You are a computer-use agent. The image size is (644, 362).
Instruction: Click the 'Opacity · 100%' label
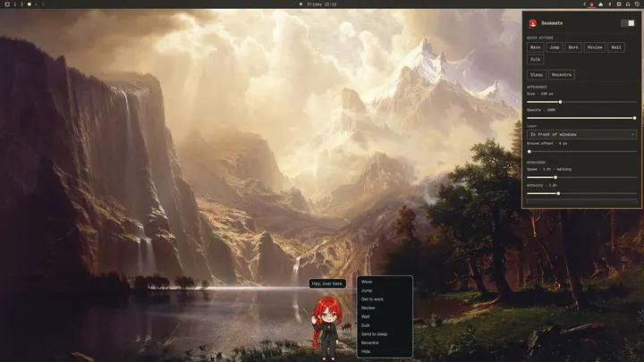pos(541,110)
